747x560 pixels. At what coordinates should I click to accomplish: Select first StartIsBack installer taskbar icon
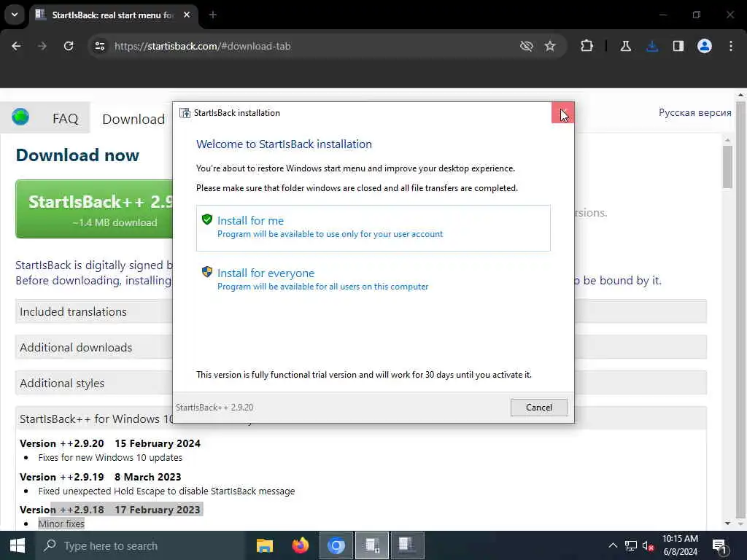click(372, 545)
